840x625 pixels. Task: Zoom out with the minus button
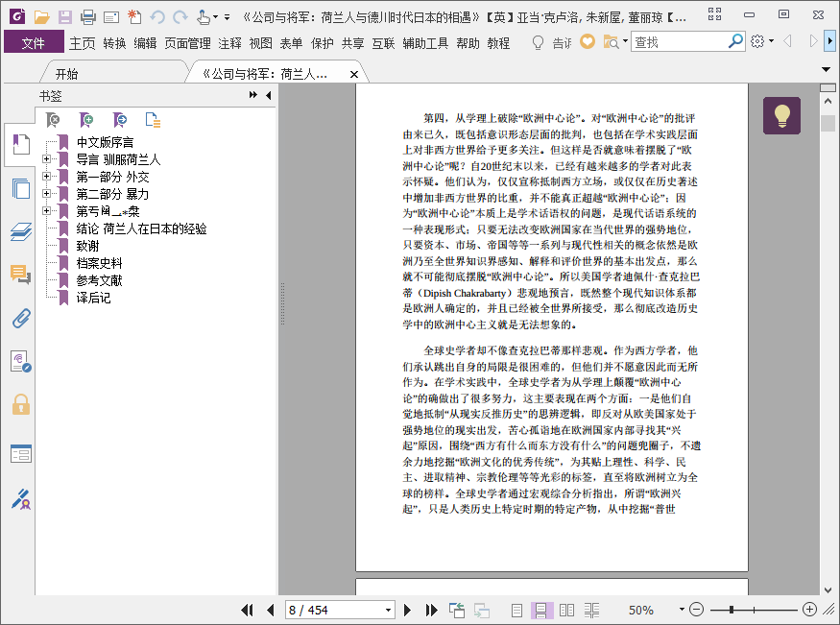tap(696, 610)
